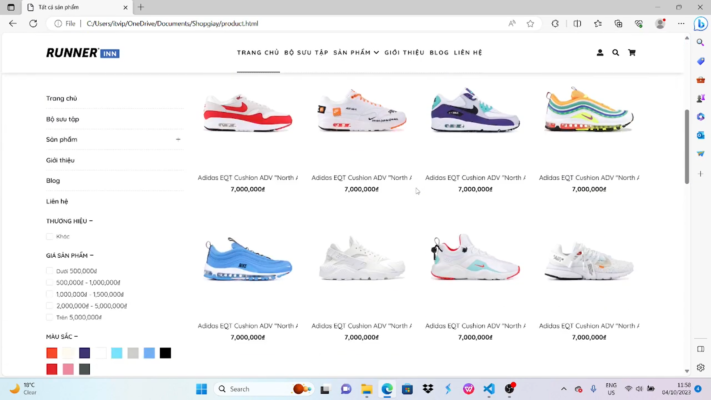This screenshot has width=711, height=400.
Task: Open LIÊN HỆ in top menu
Action: tap(468, 53)
